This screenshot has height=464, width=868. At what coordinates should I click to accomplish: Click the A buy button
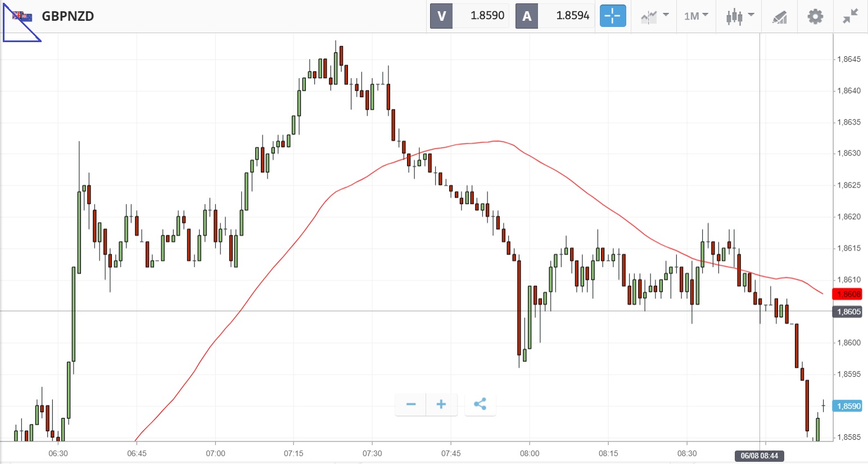coord(527,16)
